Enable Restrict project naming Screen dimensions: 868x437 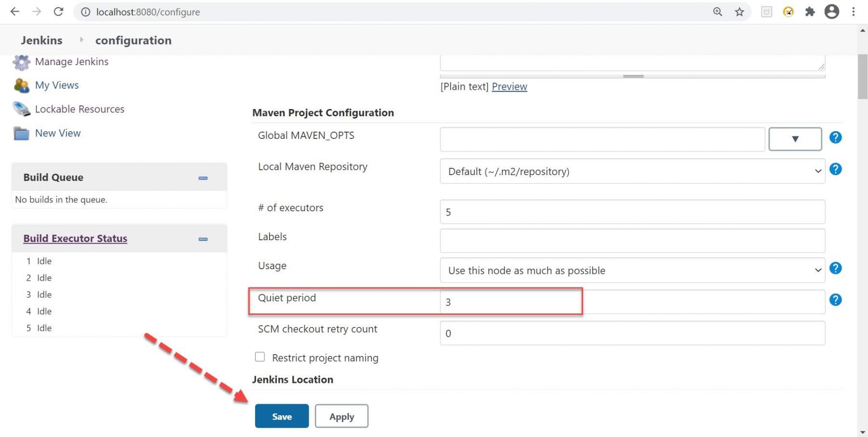pos(260,356)
